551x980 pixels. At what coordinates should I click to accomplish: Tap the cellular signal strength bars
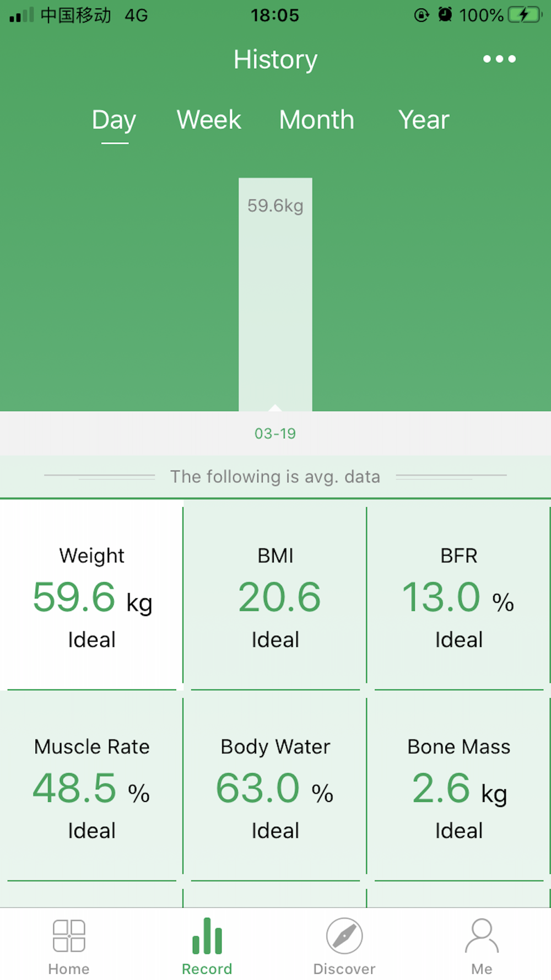[x=22, y=15]
